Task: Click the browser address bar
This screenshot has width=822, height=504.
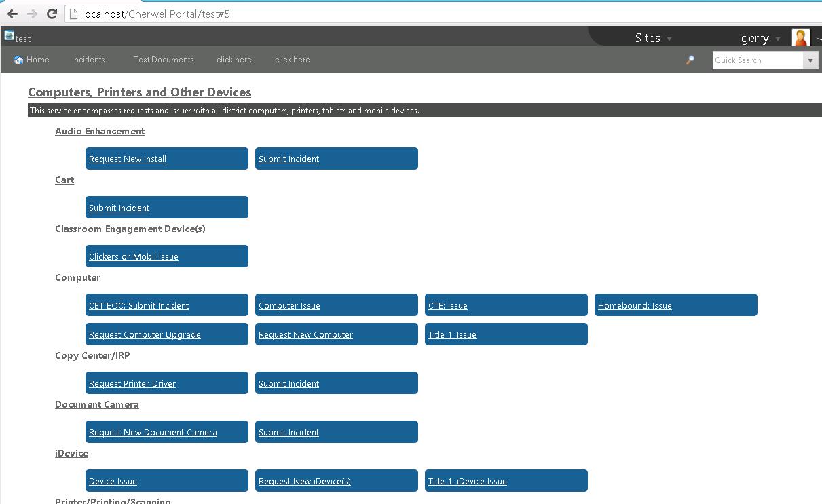Action: click(x=441, y=14)
